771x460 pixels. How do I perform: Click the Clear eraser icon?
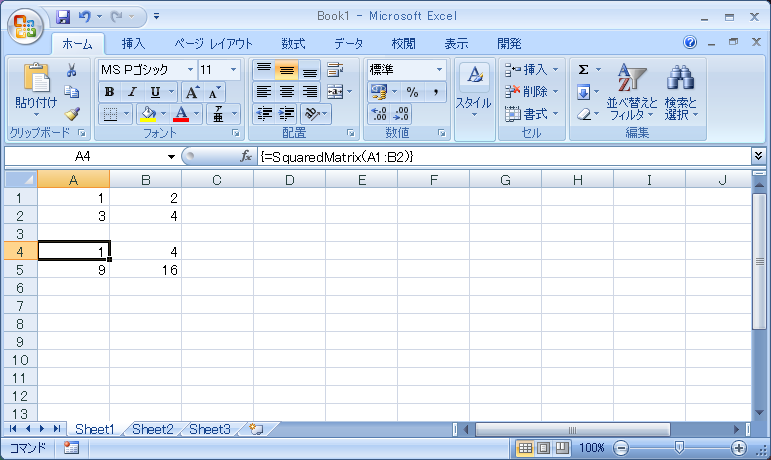pyautogui.click(x=583, y=114)
